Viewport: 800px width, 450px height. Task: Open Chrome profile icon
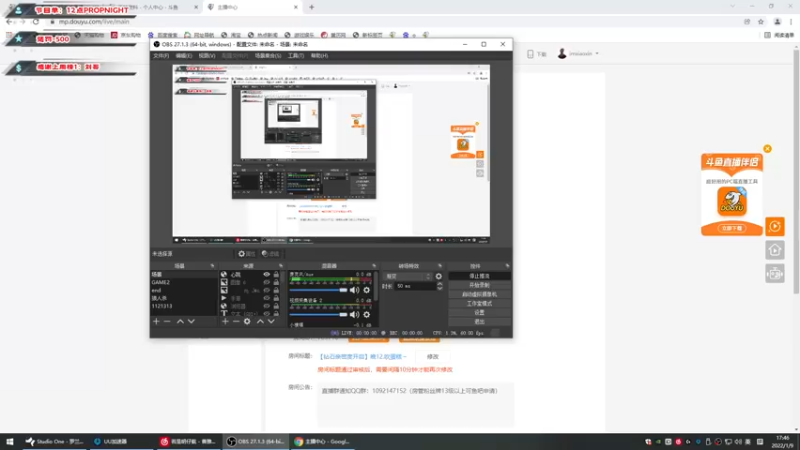[777, 21]
